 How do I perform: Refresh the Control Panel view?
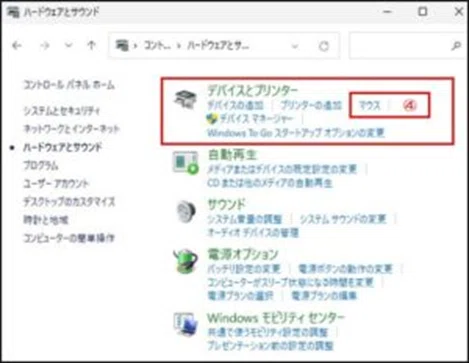coord(324,46)
